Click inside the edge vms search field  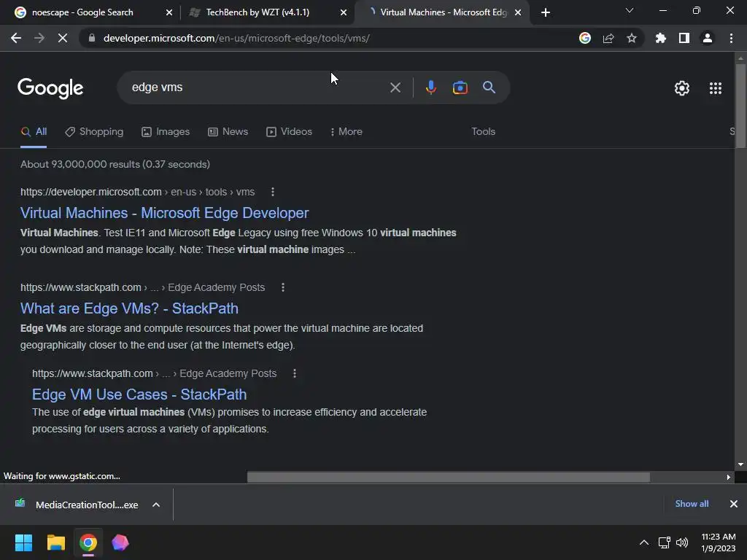pos(258,87)
